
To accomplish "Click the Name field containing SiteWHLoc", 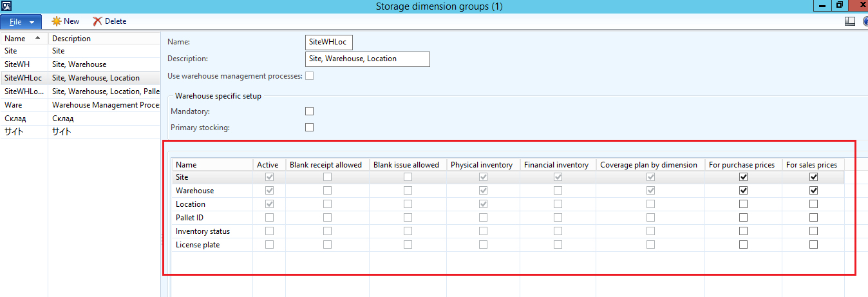I will pos(329,43).
